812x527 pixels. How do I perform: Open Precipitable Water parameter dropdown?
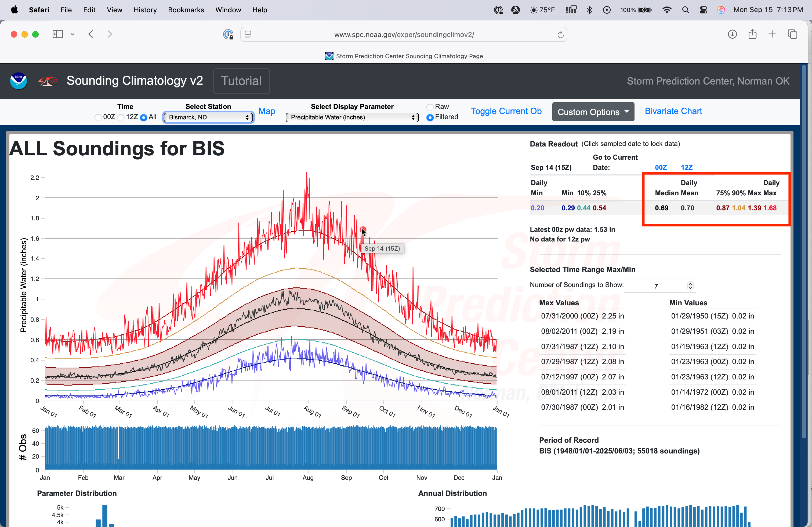[x=352, y=117]
